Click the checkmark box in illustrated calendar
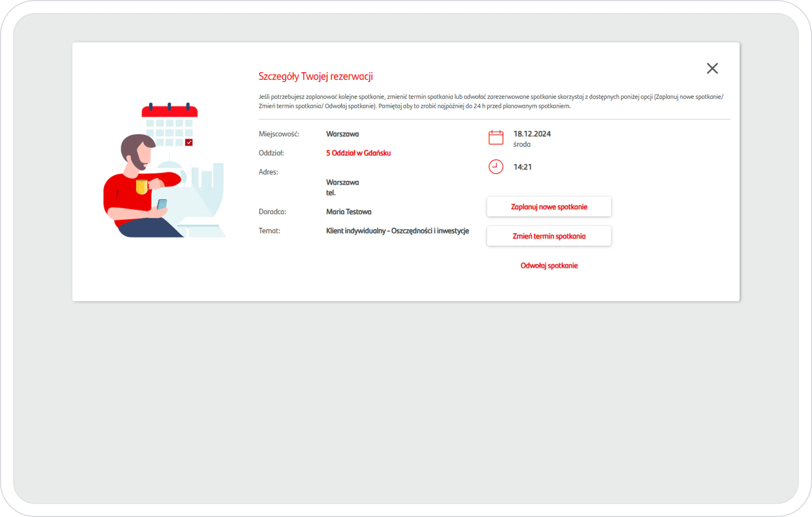Viewport: 812px width, 517px height. (189, 143)
